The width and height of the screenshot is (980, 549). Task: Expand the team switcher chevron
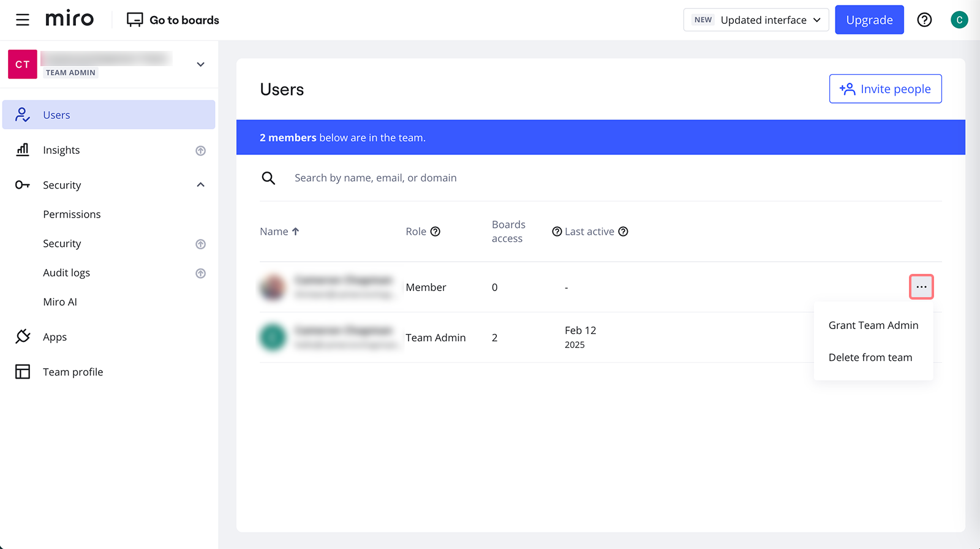(x=200, y=64)
